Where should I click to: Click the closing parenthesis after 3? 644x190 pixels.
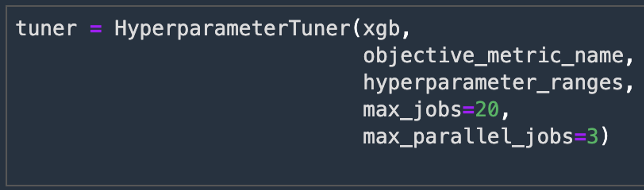tap(605, 136)
